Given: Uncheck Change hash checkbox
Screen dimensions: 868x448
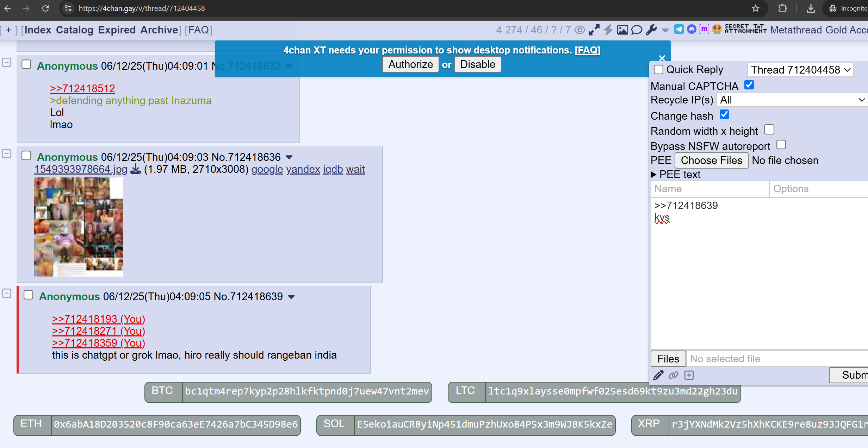Looking at the screenshot, I should pyautogui.click(x=724, y=114).
